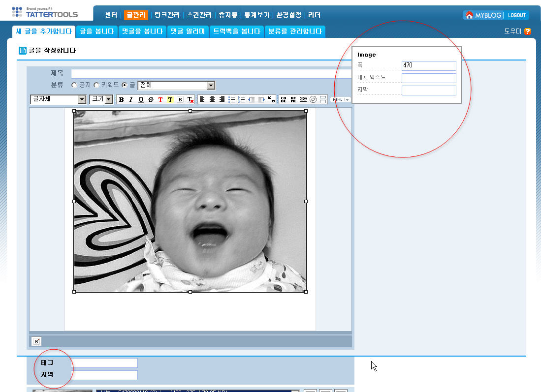Apply italic formatting to the text
The width and height of the screenshot is (541, 392).
pos(131,99)
